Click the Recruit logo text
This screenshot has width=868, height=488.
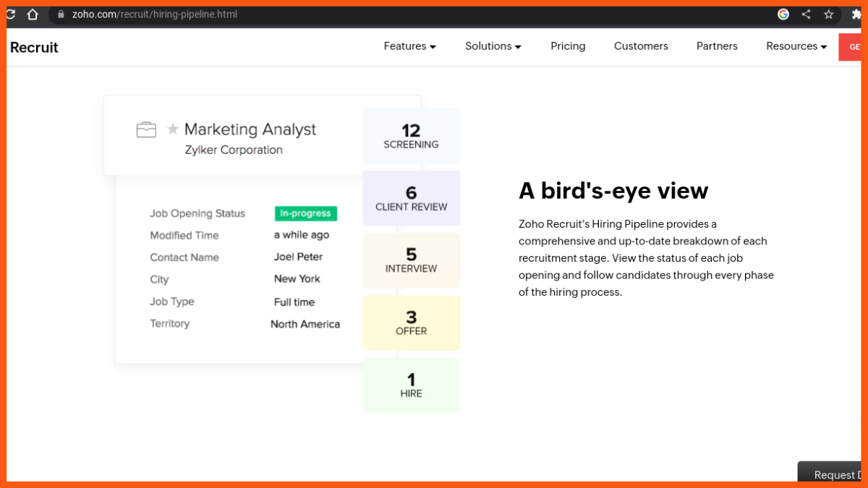click(x=34, y=48)
